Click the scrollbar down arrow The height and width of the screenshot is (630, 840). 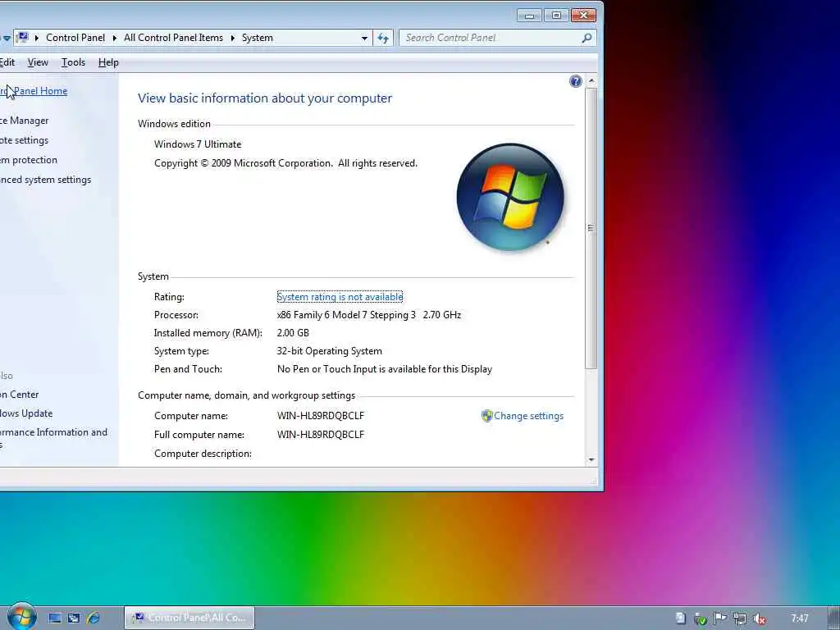tap(591, 459)
